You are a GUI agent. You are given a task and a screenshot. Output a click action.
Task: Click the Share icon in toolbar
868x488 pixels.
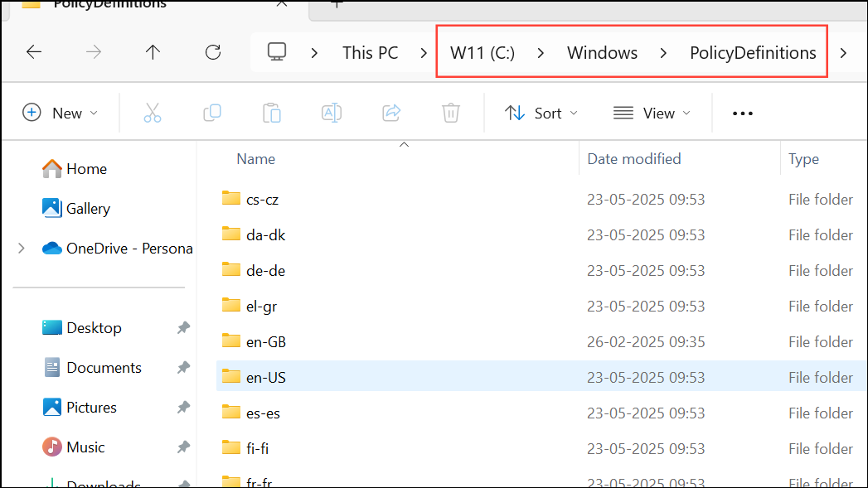391,113
